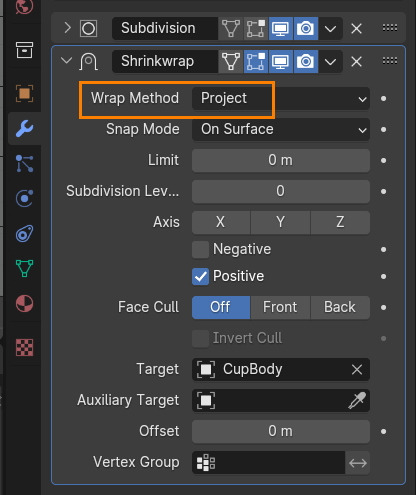Screen dimensions: 416x495
Task: Toggle Shrinkwrap On Cage display
Action: click(x=231, y=61)
